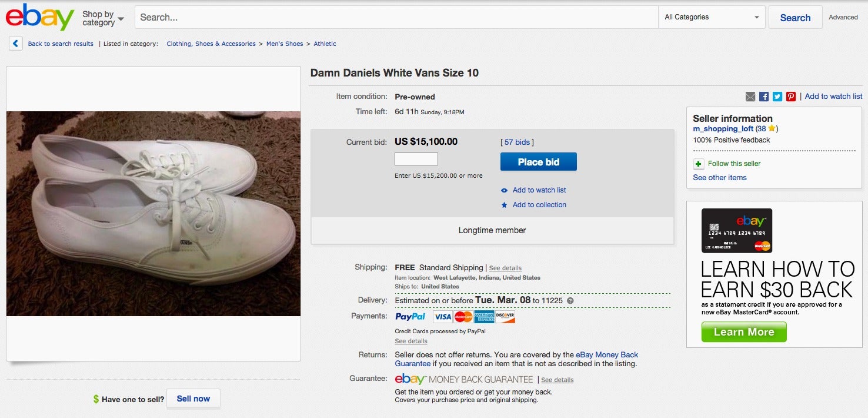Click the eBay logo
Viewport: 868px width, 418px height.
click(x=40, y=17)
